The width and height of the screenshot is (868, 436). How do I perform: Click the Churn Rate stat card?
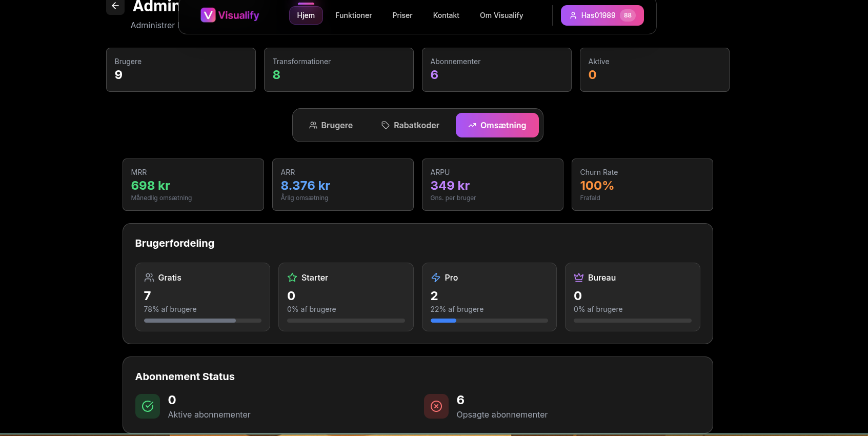[x=642, y=185]
